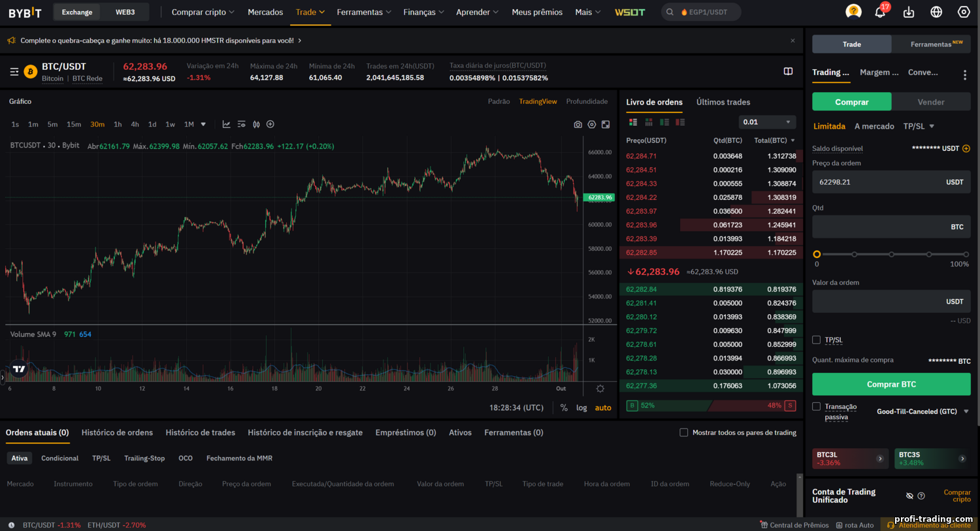Open the app download icon

point(909,12)
